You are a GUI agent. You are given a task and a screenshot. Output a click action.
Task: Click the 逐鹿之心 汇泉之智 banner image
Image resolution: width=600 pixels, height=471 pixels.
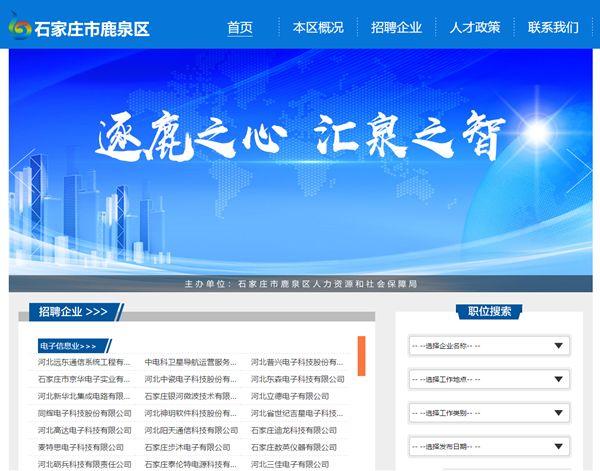click(x=300, y=161)
